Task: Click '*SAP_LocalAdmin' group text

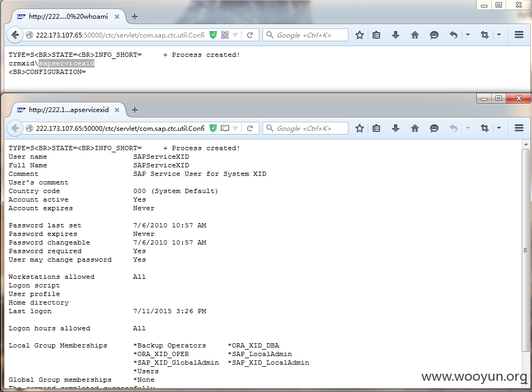Action: [260, 354]
